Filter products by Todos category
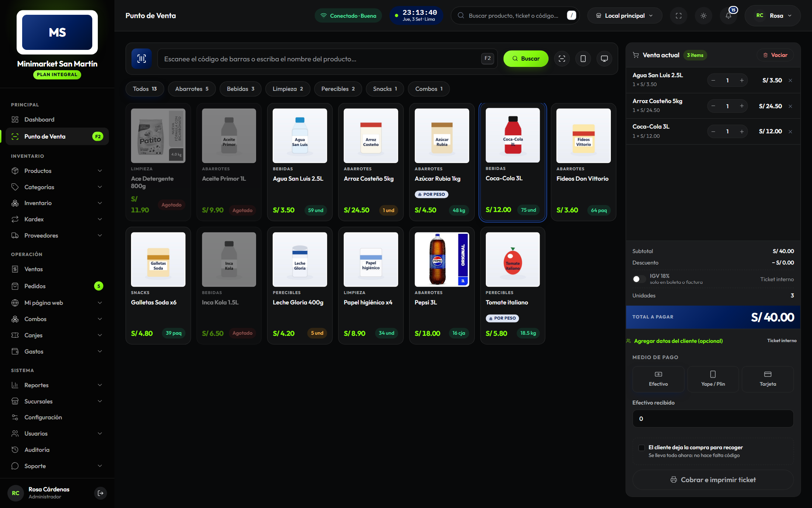Screen dimensions: 812x508 pos(145,89)
